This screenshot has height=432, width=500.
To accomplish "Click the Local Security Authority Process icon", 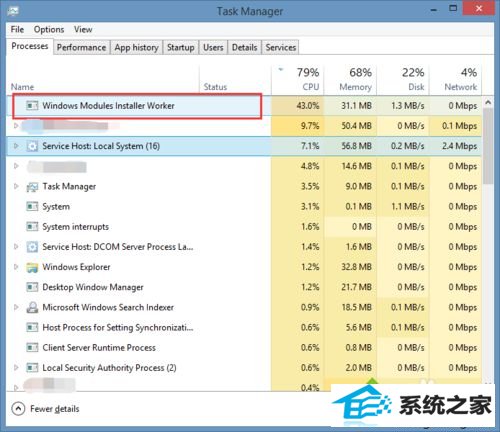I will tap(32, 368).
